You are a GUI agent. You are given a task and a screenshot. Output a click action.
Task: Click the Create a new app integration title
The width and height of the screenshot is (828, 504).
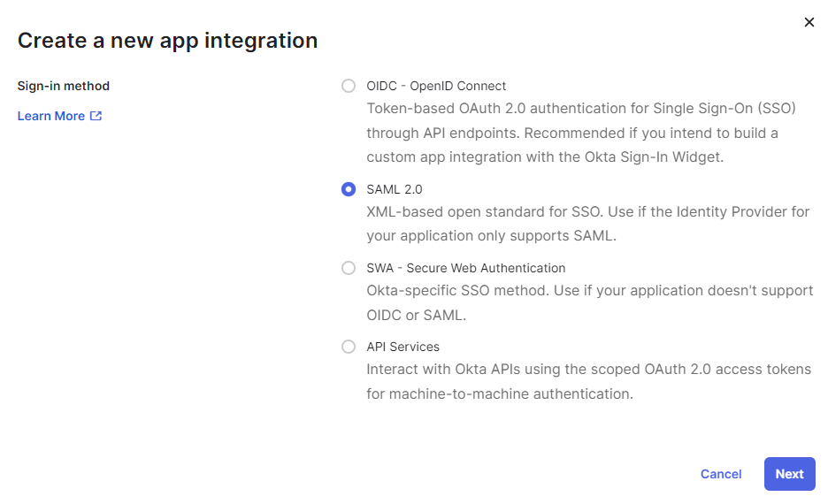click(167, 41)
